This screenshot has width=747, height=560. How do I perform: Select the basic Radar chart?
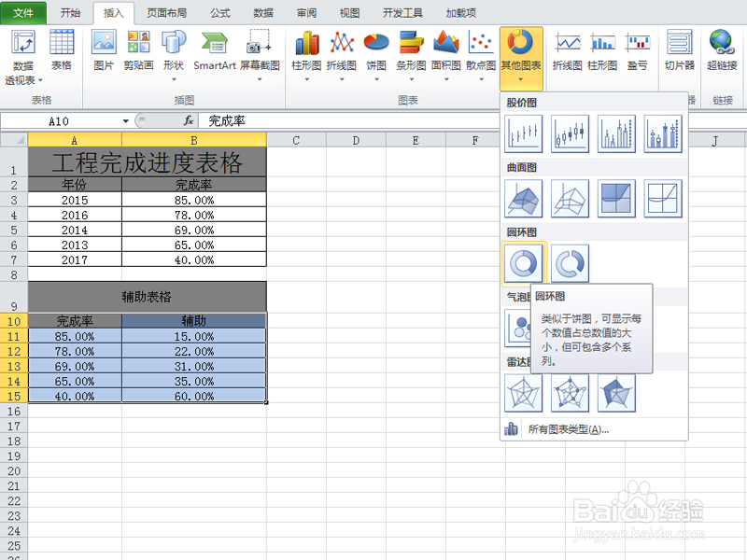tap(524, 393)
